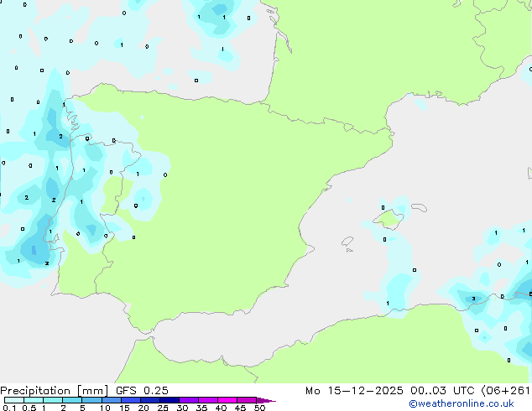Click the legend swatch between 45 and 50
This screenshot has height=411, width=532.
[x=247, y=400]
